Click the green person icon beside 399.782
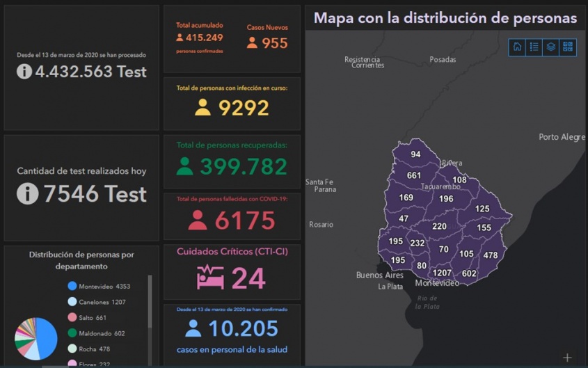Image resolution: width=588 pixels, height=368 pixels. click(x=184, y=166)
